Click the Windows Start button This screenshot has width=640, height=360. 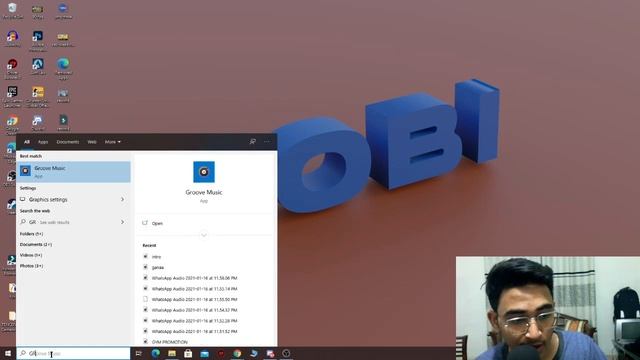pyautogui.click(x=8, y=353)
